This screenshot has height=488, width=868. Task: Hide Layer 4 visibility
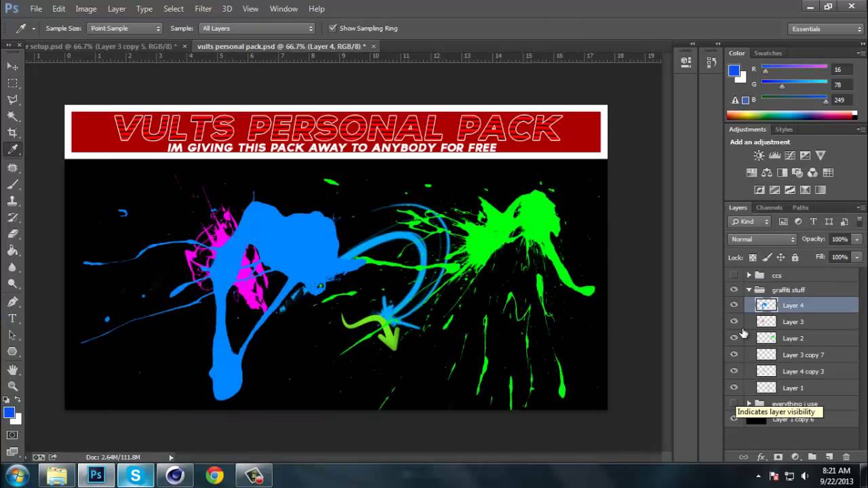(x=734, y=305)
